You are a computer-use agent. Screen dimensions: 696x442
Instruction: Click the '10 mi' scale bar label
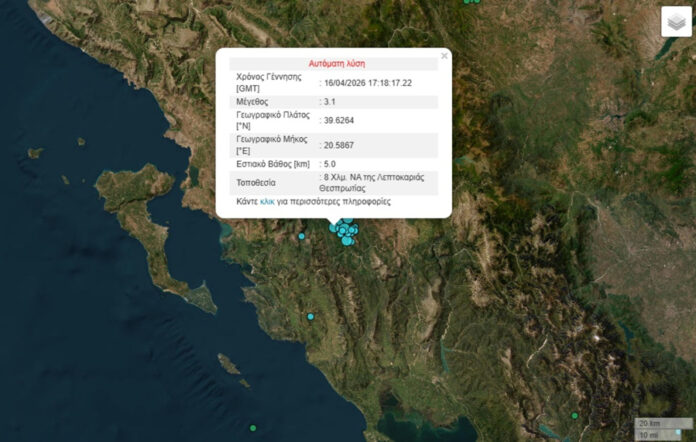(x=649, y=435)
